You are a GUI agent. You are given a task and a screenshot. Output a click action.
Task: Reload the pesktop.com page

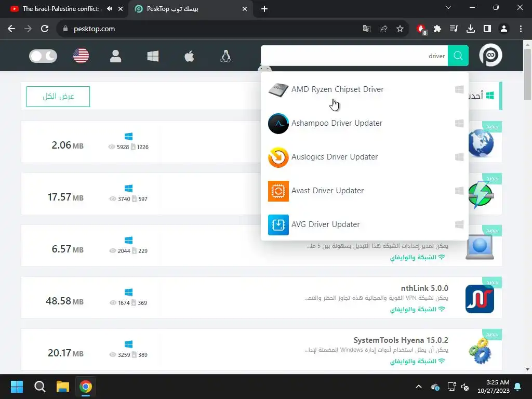(x=45, y=29)
